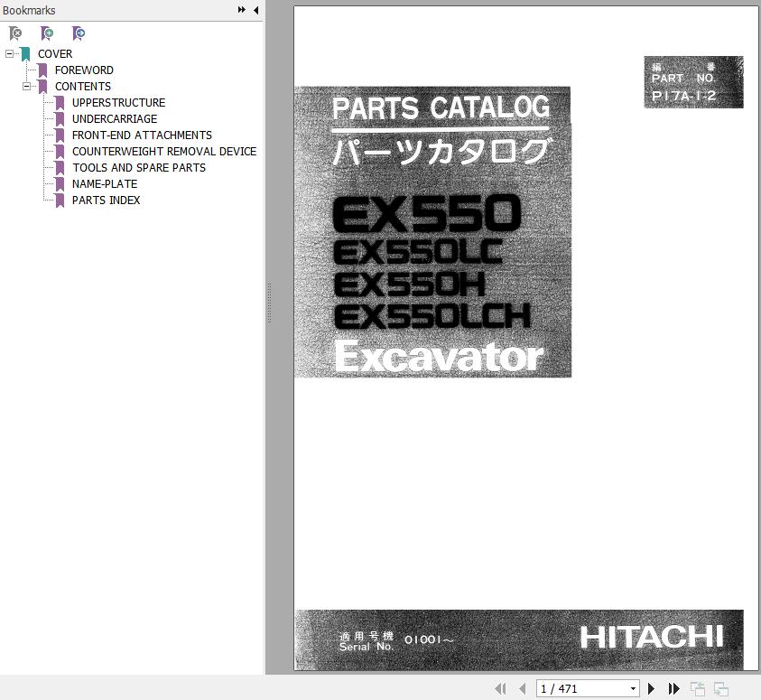The width and height of the screenshot is (761, 700).
Task: Open the page number dropdown arrow
Action: pos(633,688)
